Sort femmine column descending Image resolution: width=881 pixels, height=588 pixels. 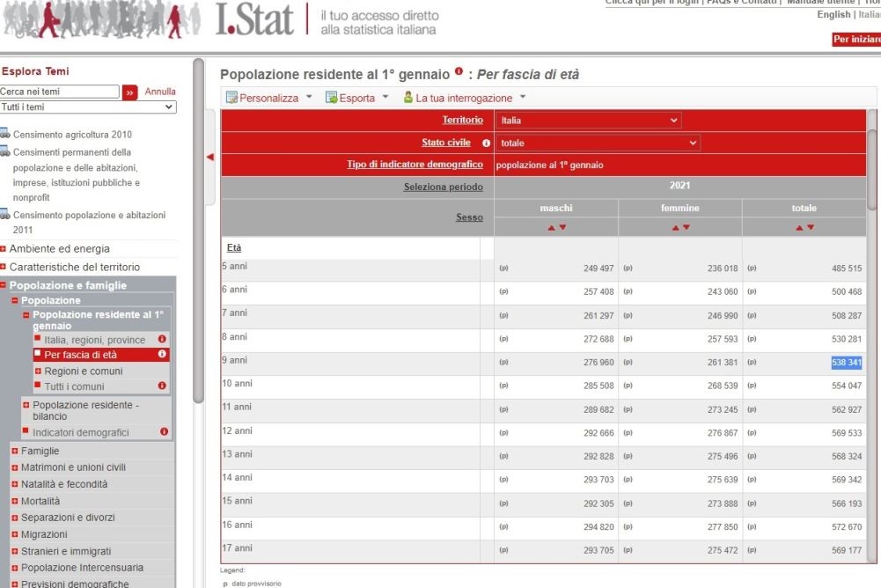[686, 228]
